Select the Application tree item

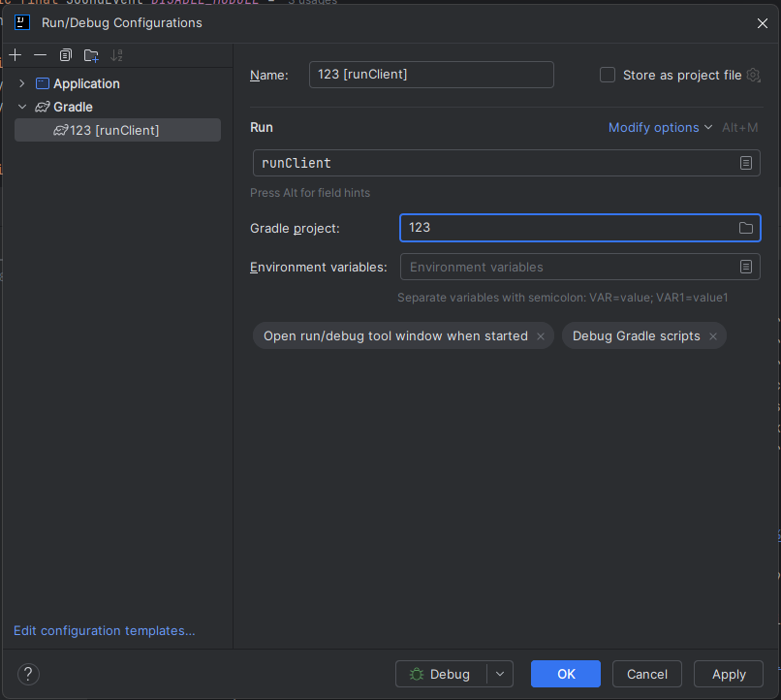click(x=86, y=83)
